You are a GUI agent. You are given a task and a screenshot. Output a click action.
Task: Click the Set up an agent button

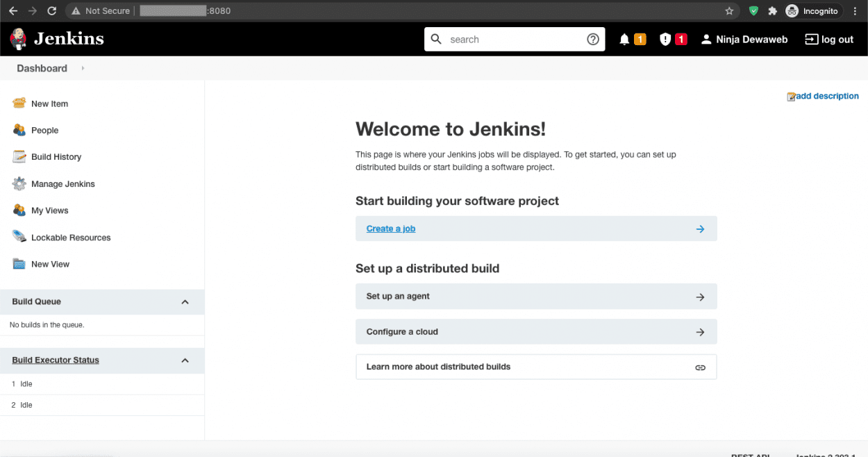(535, 297)
